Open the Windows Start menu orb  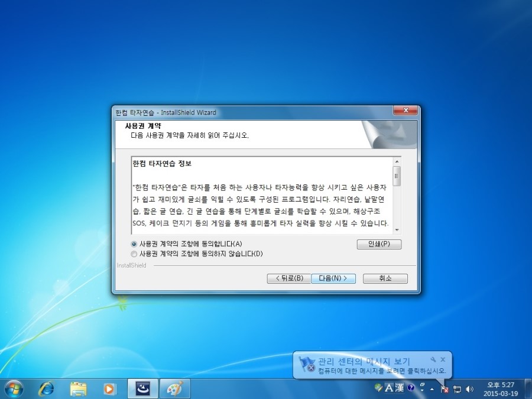(14, 389)
